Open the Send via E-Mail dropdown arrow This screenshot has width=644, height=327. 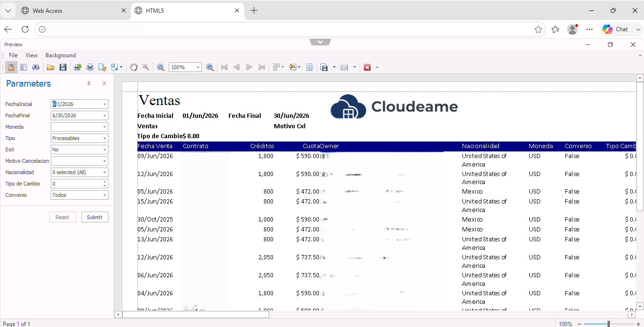click(x=354, y=67)
